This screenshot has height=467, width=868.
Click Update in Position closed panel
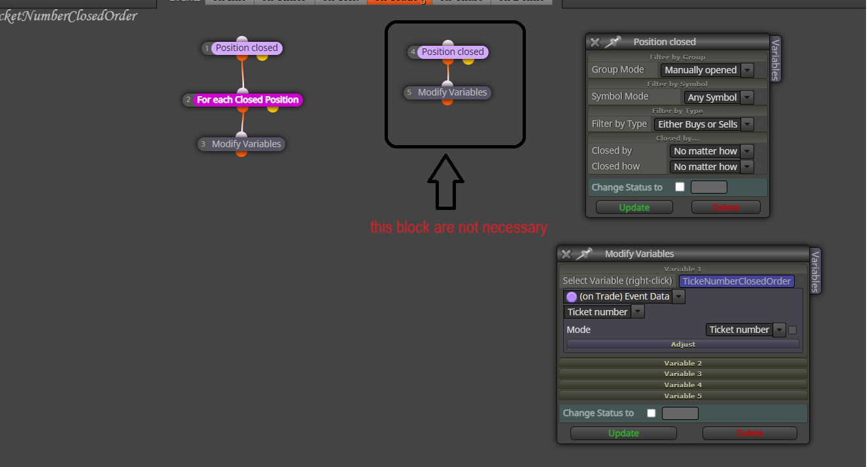[x=634, y=207]
